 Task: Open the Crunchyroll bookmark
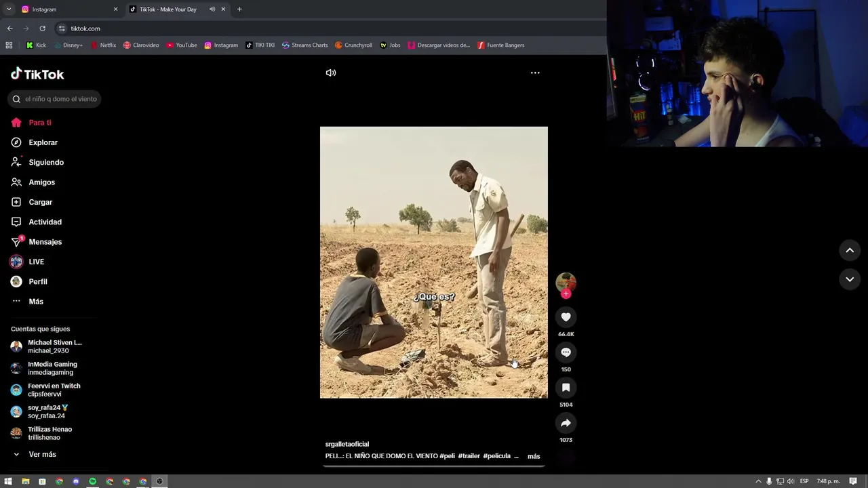(x=353, y=45)
